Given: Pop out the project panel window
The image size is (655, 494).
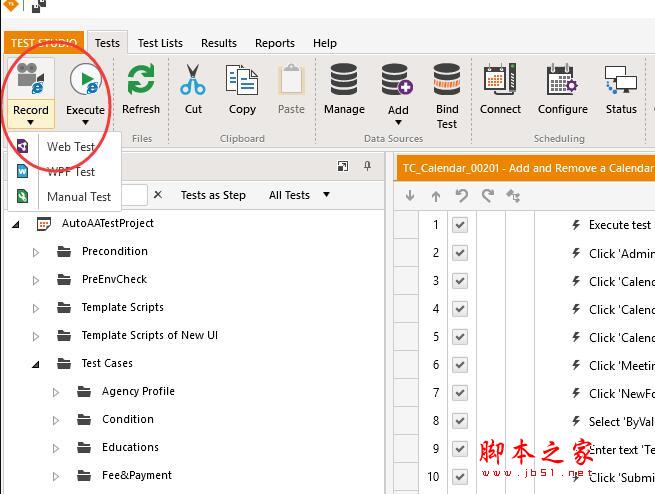Looking at the screenshot, I should click(x=343, y=166).
